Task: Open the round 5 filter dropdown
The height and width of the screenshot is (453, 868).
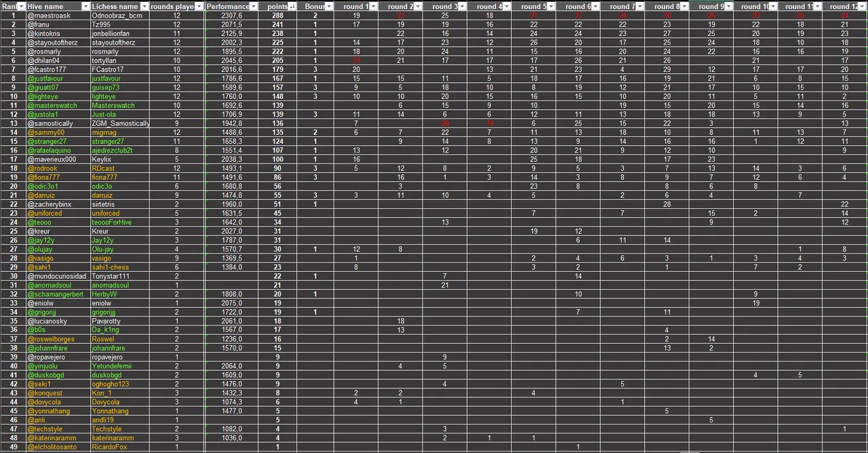Action: (x=552, y=6)
